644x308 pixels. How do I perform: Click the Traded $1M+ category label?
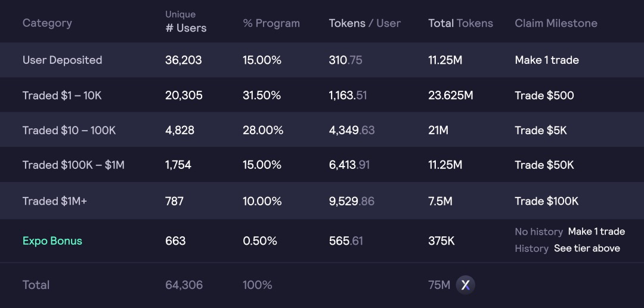(x=55, y=201)
